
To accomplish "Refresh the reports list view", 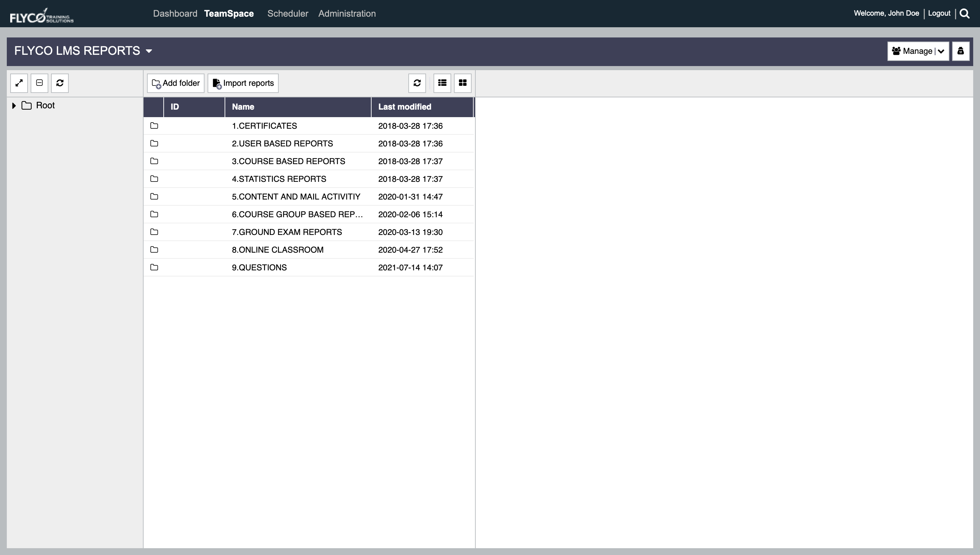I will click(x=417, y=83).
